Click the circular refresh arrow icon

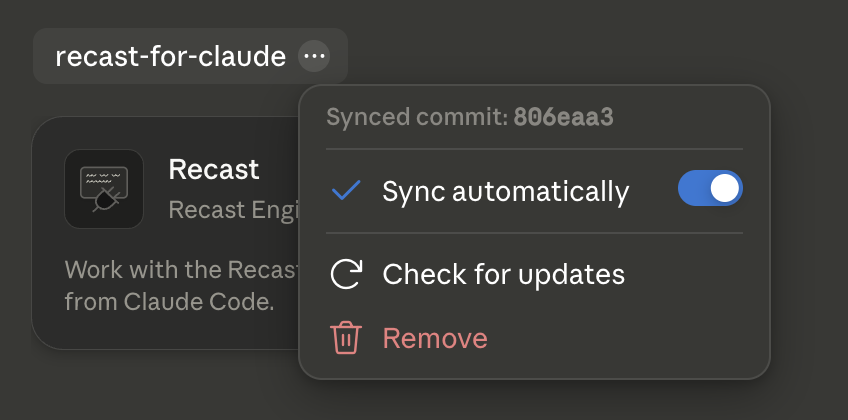[x=346, y=274]
